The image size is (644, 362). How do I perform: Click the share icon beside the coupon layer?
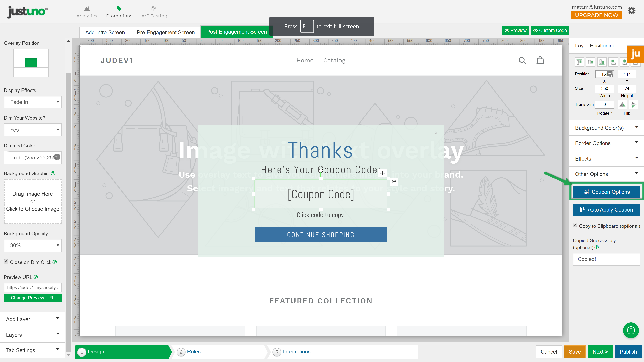click(x=394, y=182)
